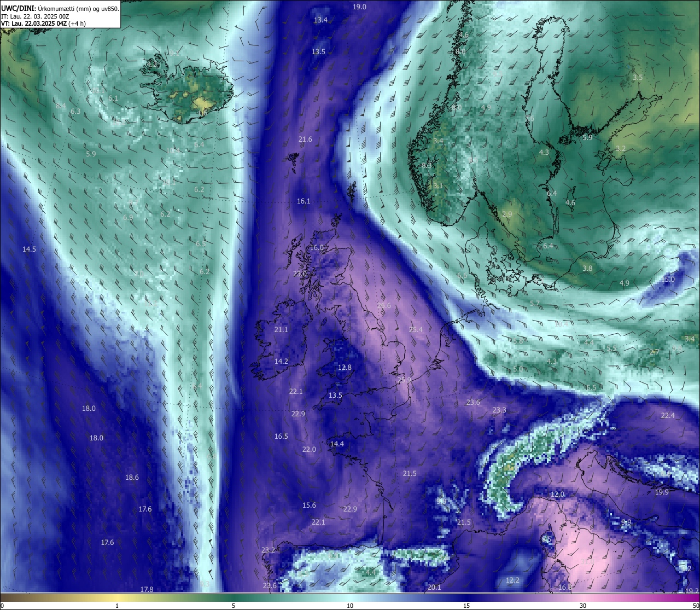Click the 5.7 value on the map
The width and height of the screenshot is (700, 610).
point(535,304)
